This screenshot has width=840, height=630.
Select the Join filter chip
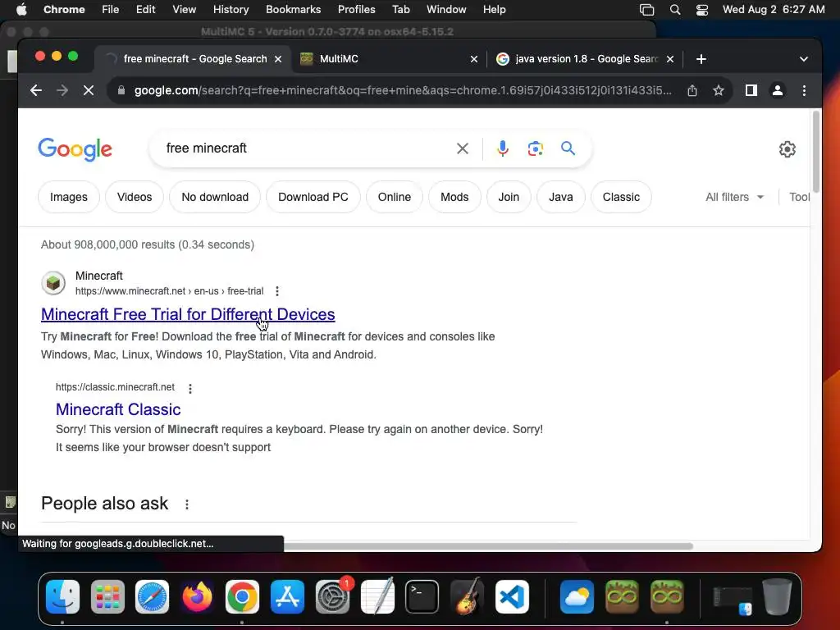pos(509,197)
